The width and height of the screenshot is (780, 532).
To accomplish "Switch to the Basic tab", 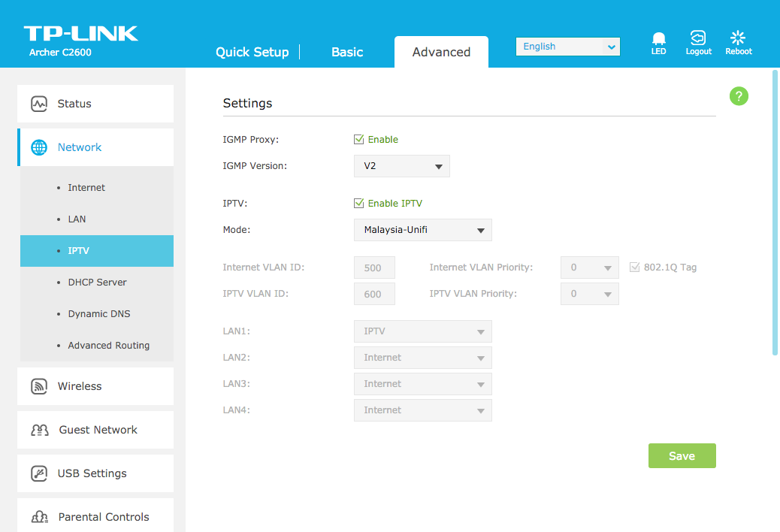I will click(347, 52).
